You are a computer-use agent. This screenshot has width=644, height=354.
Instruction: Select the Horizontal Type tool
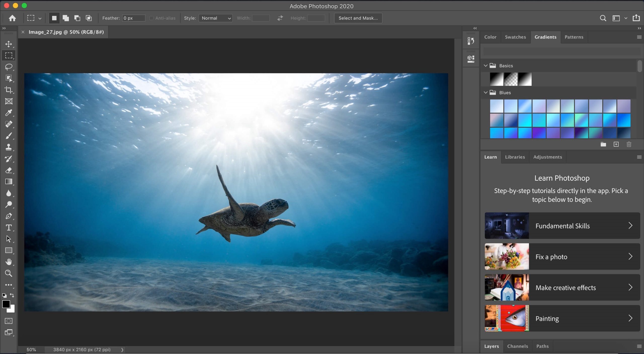coord(9,228)
